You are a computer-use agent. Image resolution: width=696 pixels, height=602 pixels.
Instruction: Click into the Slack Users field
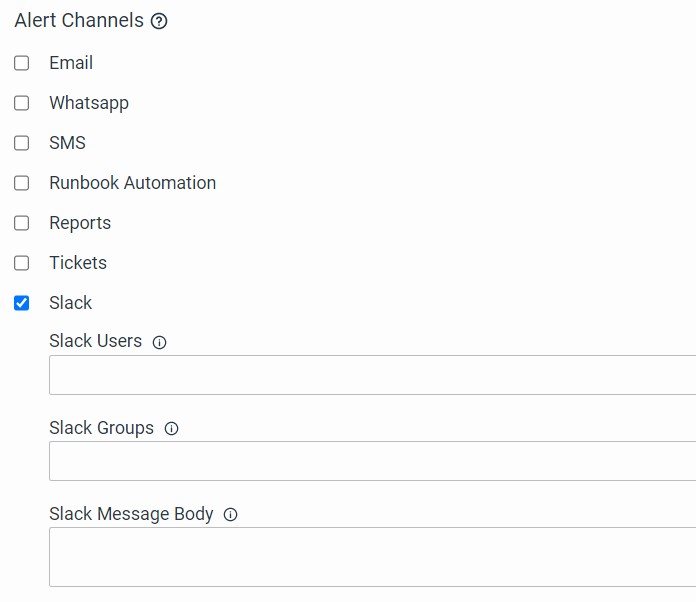(x=372, y=375)
